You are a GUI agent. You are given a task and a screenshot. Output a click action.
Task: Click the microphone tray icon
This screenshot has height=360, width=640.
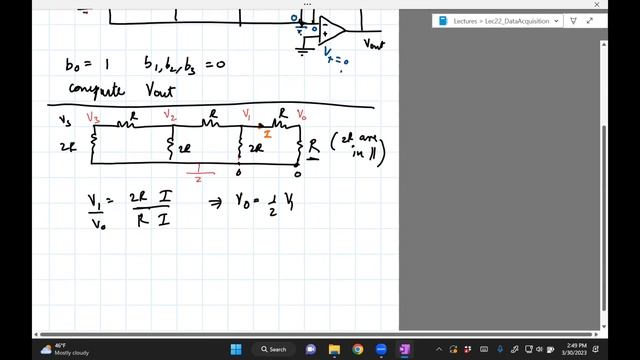click(x=500, y=349)
